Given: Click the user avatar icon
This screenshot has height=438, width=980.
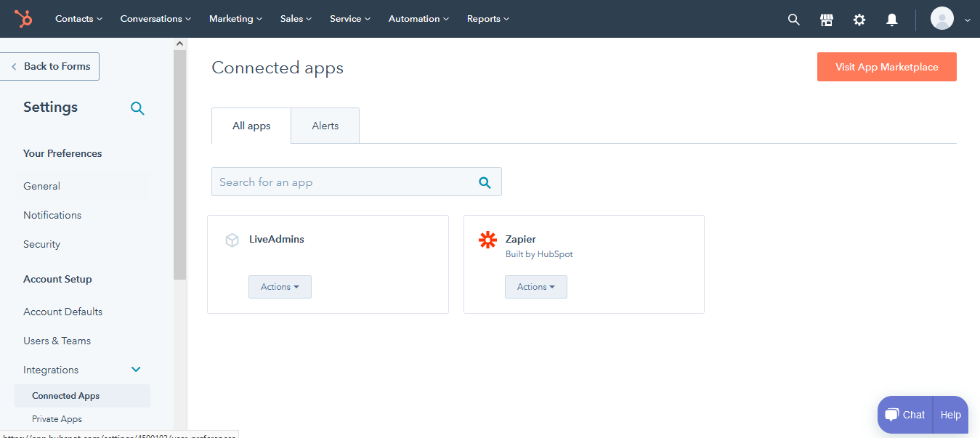Looking at the screenshot, I should tap(942, 18).
